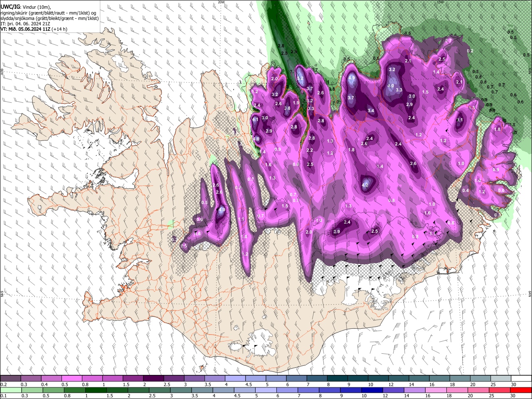This screenshot has width=532, height=399.
Task: Click the 2.5 gray-green swatch in the lower legend row
Action: point(160,390)
